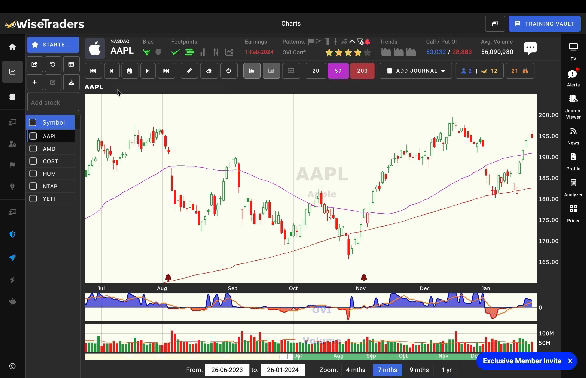Image resolution: width=586 pixels, height=378 pixels.
Task: Toggle the Symbol select-all checkbox
Action: pos(33,122)
